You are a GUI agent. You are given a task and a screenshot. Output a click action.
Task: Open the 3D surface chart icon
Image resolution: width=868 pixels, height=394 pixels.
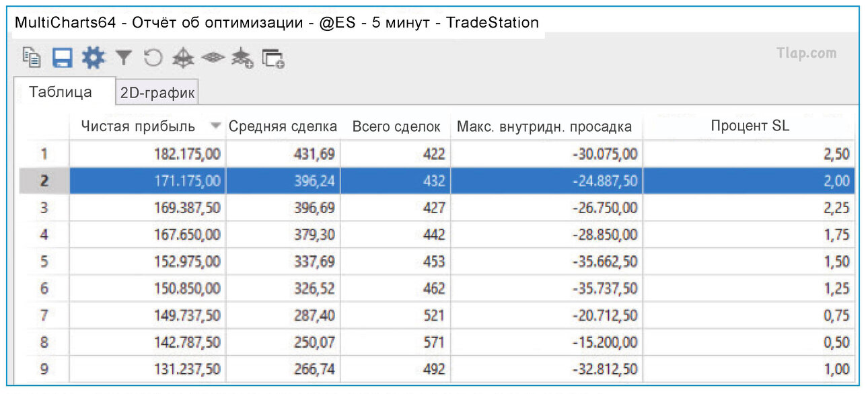point(182,58)
